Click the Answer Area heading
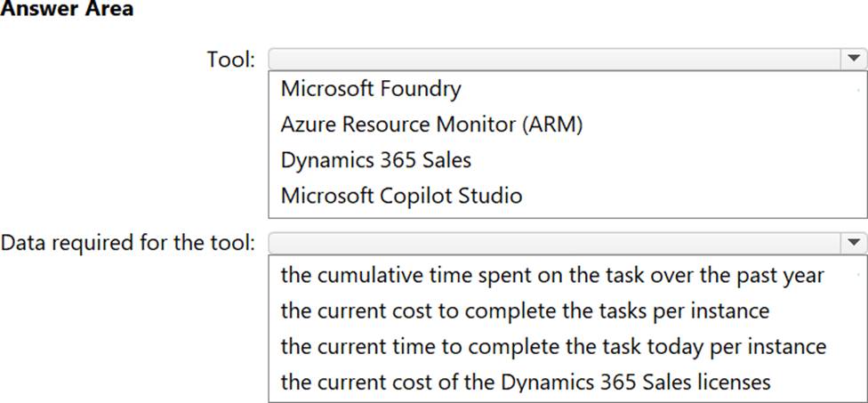The image size is (868, 403). [67, 11]
